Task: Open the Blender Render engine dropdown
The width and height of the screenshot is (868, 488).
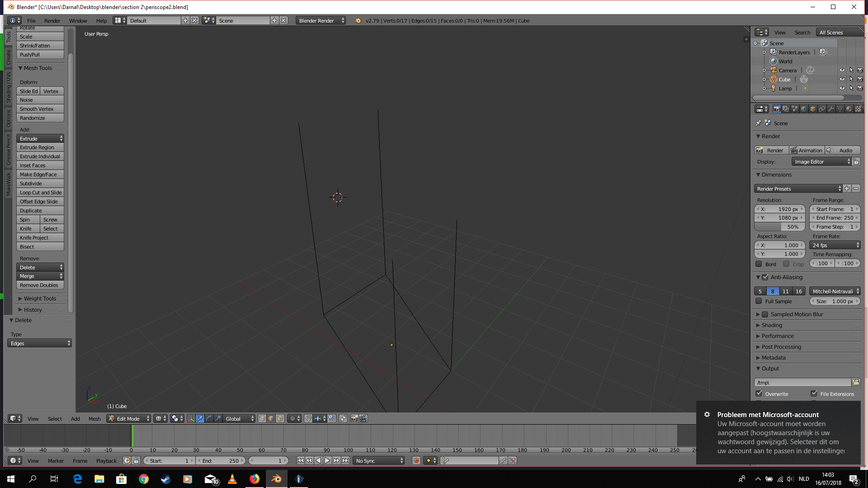Action: (321, 20)
